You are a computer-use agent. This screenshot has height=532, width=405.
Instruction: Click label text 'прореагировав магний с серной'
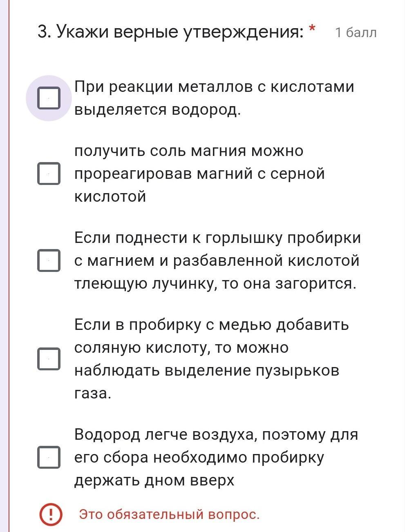pos(199,174)
